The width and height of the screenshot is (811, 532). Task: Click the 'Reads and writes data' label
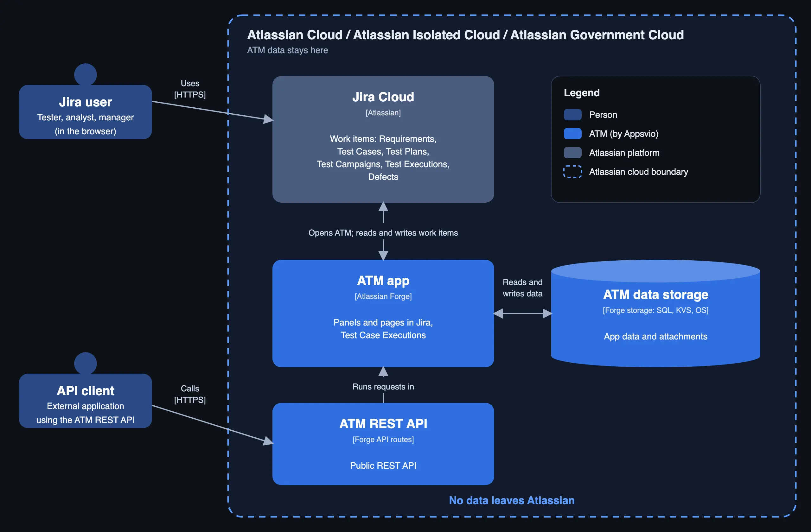click(522, 288)
